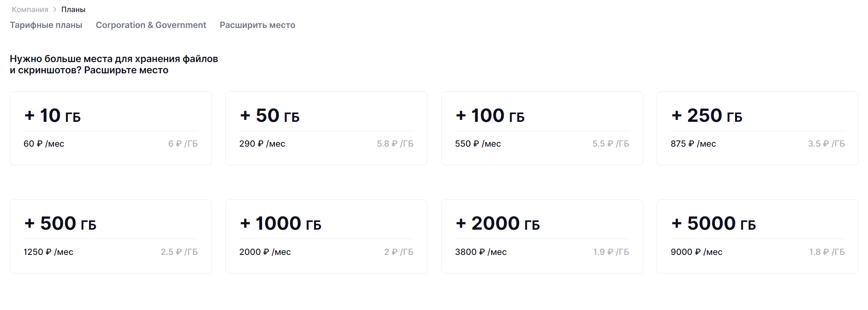The height and width of the screenshot is (310, 868).
Task: Click the 875 ₽/мес monthly price
Action: click(693, 144)
